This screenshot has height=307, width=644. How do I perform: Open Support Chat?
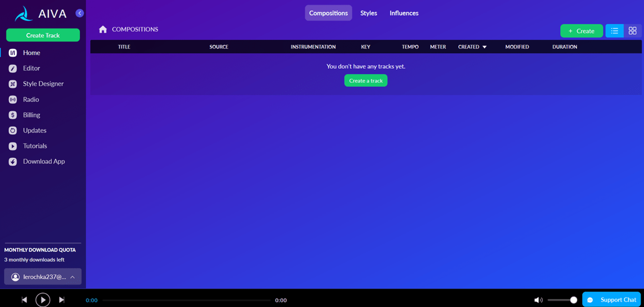click(x=611, y=300)
